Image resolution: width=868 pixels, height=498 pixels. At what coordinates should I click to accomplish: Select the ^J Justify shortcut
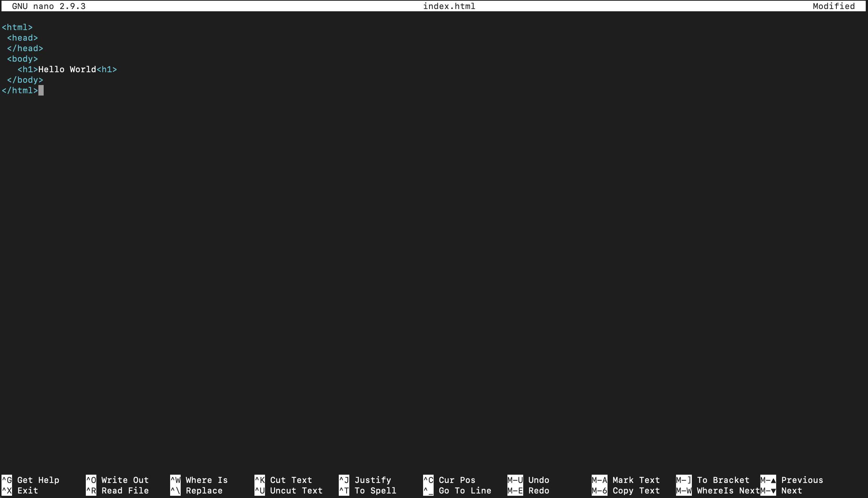pyautogui.click(x=365, y=480)
